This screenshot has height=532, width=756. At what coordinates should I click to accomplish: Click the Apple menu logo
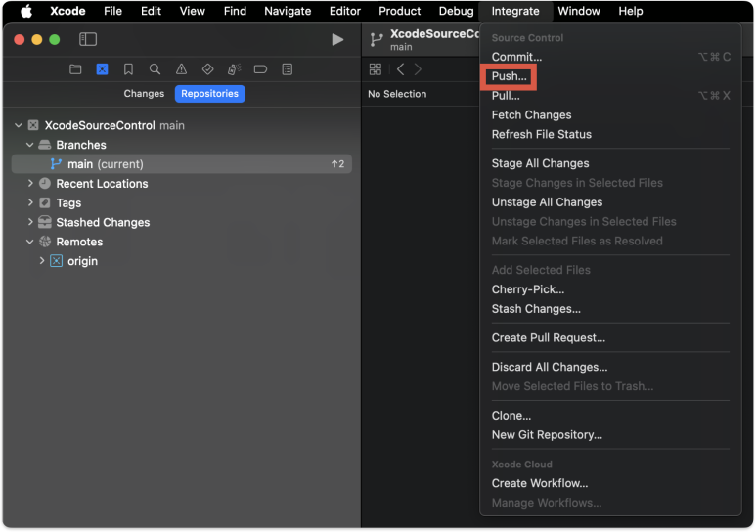[26, 11]
